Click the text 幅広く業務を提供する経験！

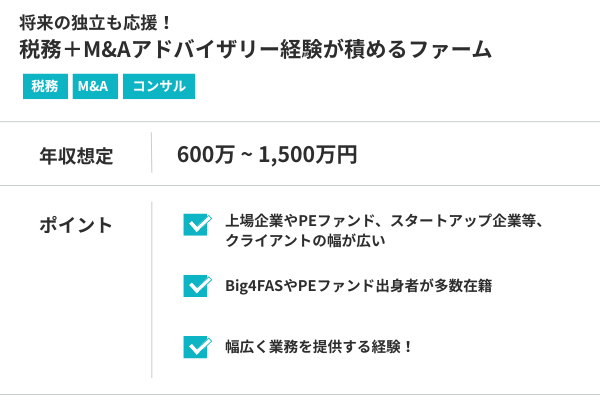tap(319, 348)
